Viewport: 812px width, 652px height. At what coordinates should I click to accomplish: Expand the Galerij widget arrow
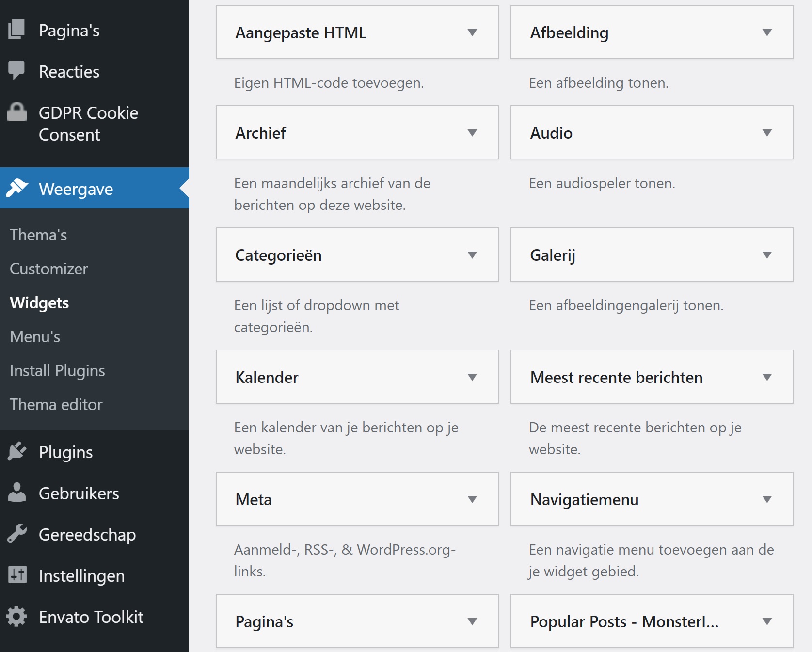[767, 255]
